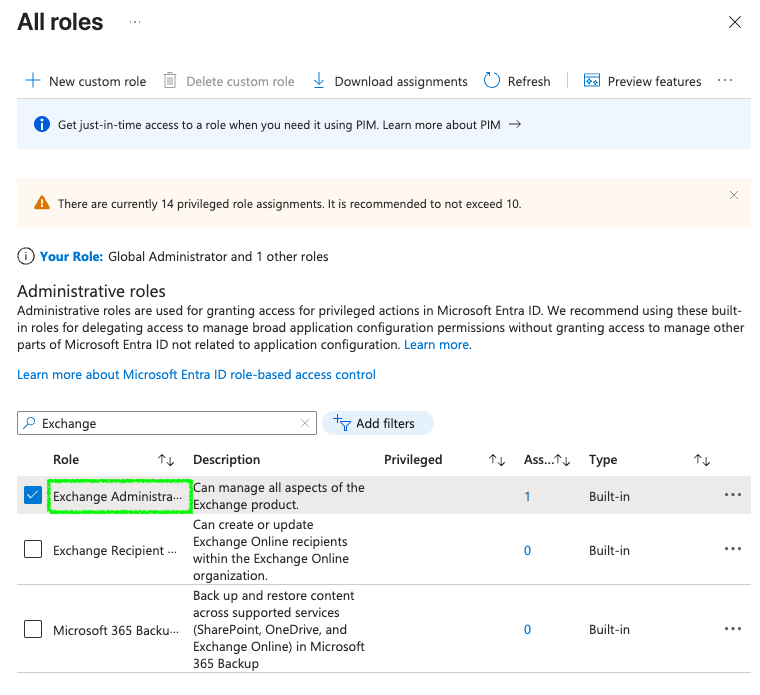This screenshot has width=760, height=695.
Task: Open the Exchange Administrator role
Action: 118,496
